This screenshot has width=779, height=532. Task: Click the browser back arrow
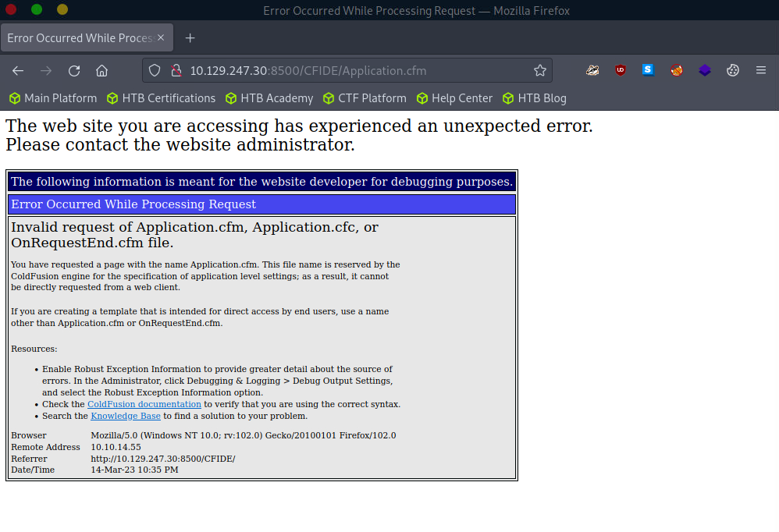click(18, 71)
